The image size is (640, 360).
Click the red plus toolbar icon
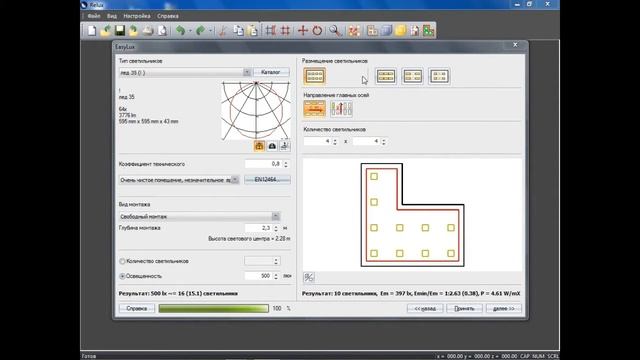point(302,31)
